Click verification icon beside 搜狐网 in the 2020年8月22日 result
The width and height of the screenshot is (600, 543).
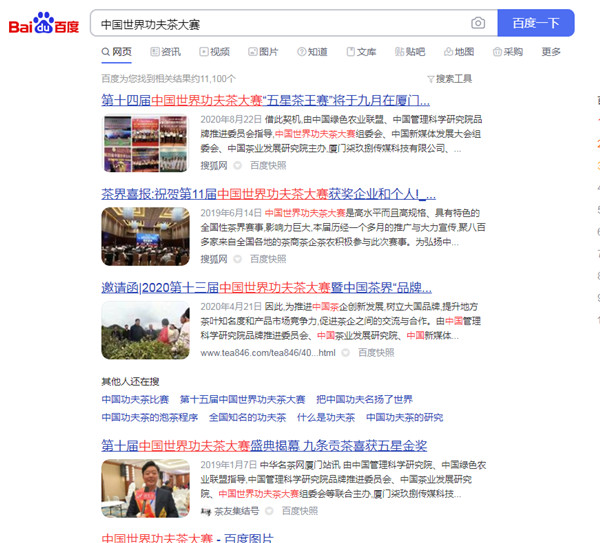(238, 165)
